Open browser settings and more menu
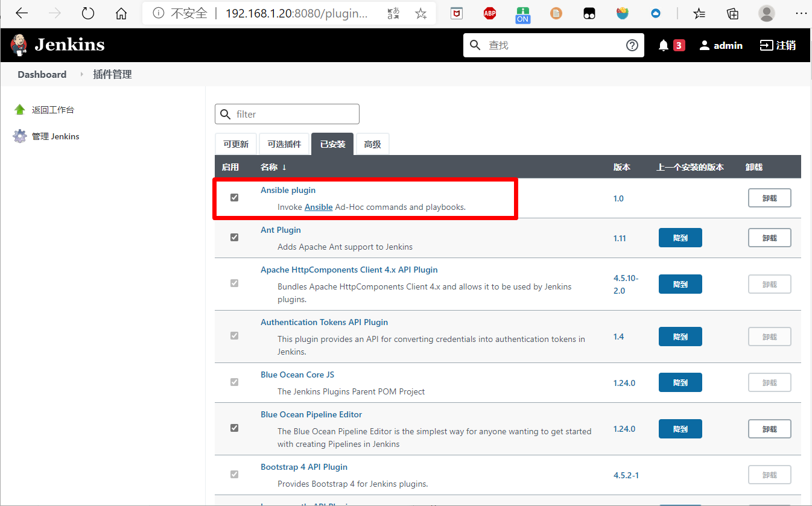This screenshot has width=812, height=506. pyautogui.click(x=801, y=13)
